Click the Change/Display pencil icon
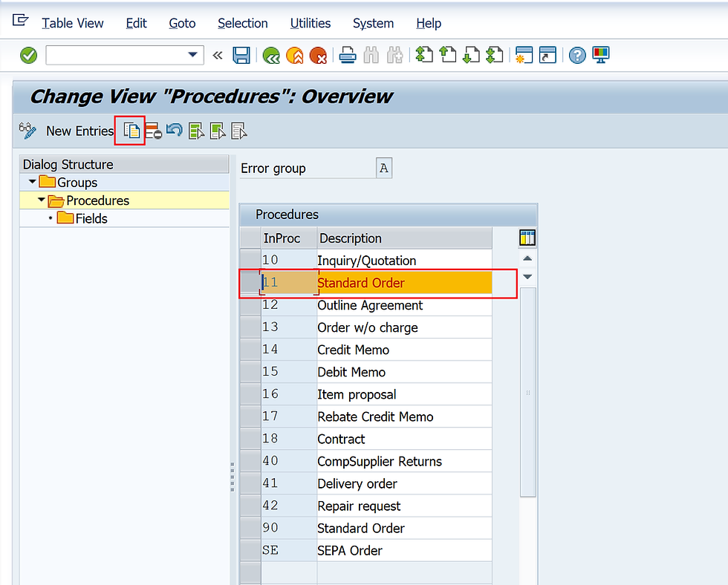This screenshot has width=728, height=585. point(27,131)
